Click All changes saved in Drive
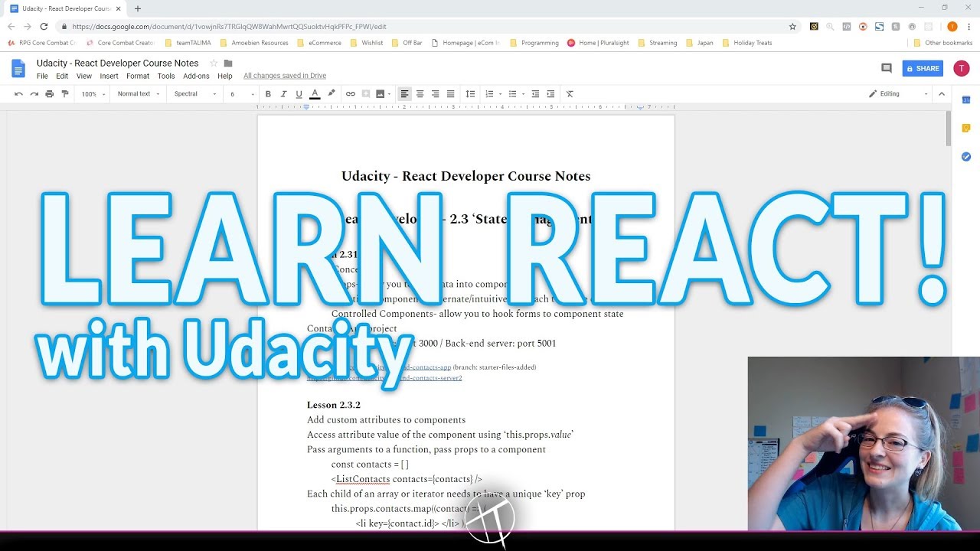Screen dimensions: 980x551 pyautogui.click(x=285, y=76)
